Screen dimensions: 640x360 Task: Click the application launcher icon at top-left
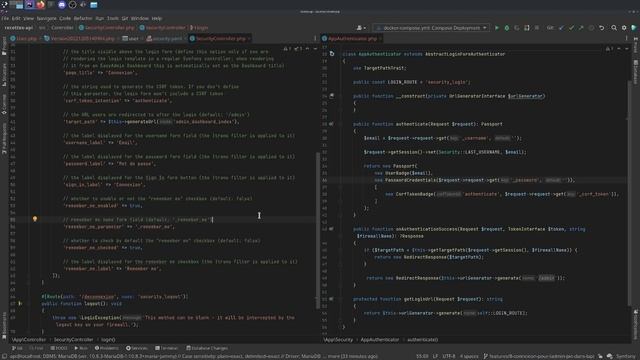click(4, 5)
